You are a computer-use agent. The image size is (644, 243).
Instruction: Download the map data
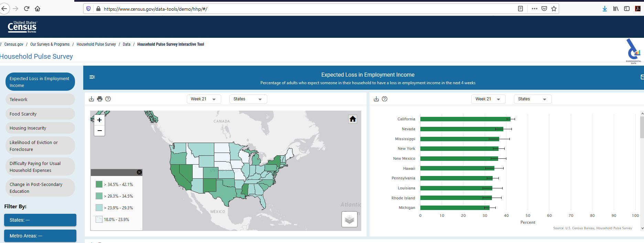92,99
